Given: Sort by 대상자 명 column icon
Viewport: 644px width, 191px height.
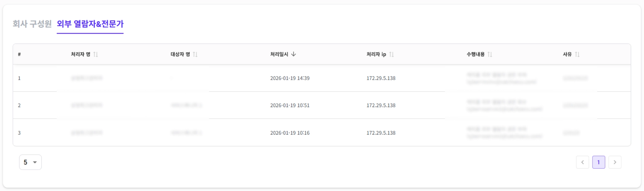Looking at the screenshot, I should (x=195, y=54).
